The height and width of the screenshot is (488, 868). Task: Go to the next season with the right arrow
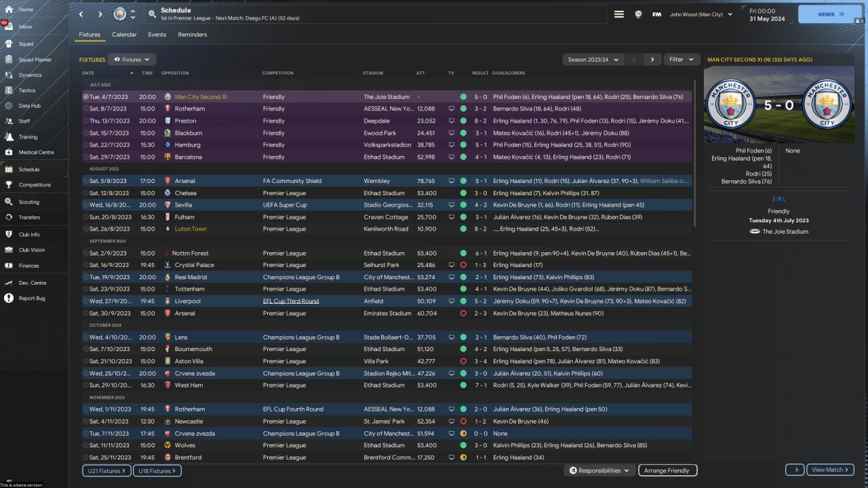[652, 60]
